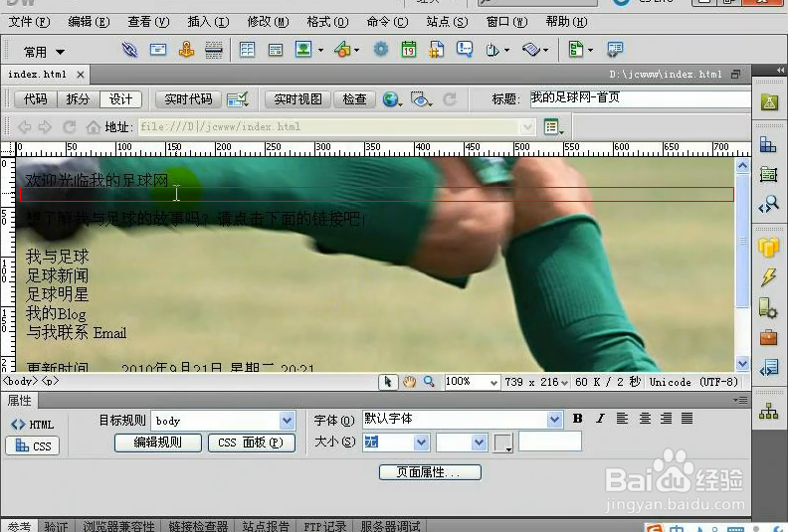The image size is (788, 532).
Task: Select the Zoom magnifier tool
Action: (x=429, y=382)
